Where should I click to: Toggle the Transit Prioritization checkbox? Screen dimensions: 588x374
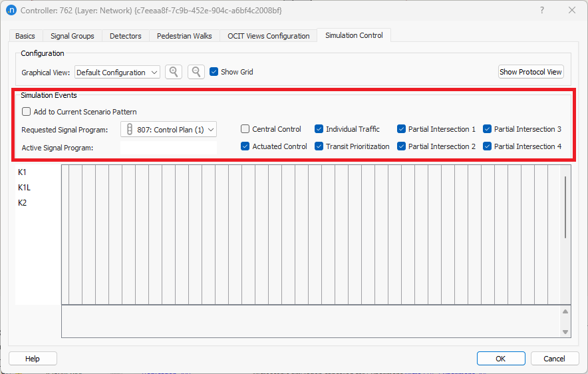[x=319, y=146]
